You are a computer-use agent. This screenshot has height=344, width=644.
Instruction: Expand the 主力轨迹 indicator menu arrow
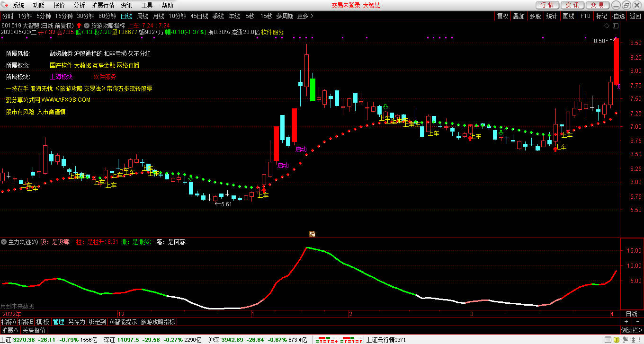(4, 242)
